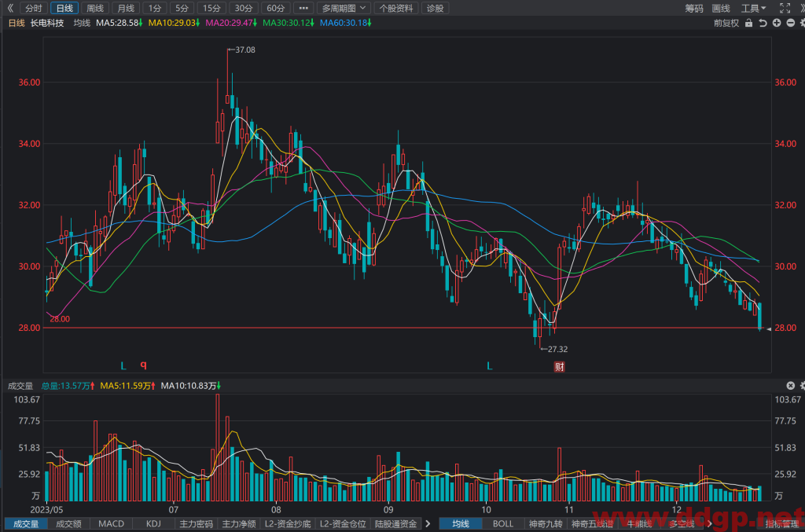Click the MA20:29.47 readout

tap(231, 23)
